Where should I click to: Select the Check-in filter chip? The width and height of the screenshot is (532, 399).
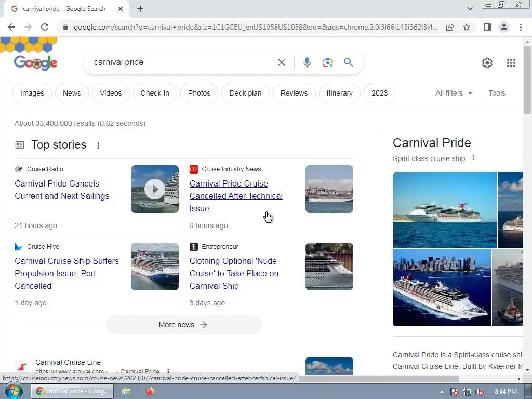(155, 93)
